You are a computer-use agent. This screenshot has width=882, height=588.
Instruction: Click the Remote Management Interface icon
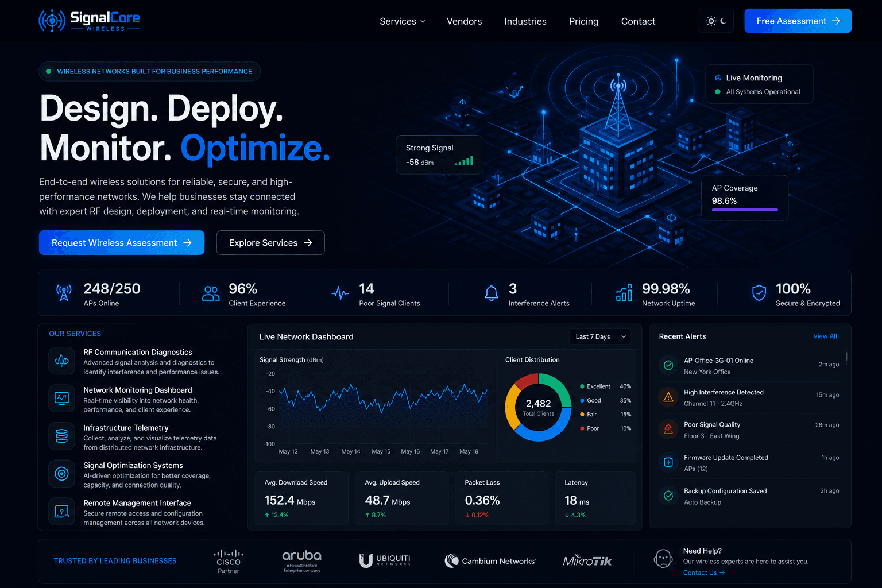(x=61, y=511)
